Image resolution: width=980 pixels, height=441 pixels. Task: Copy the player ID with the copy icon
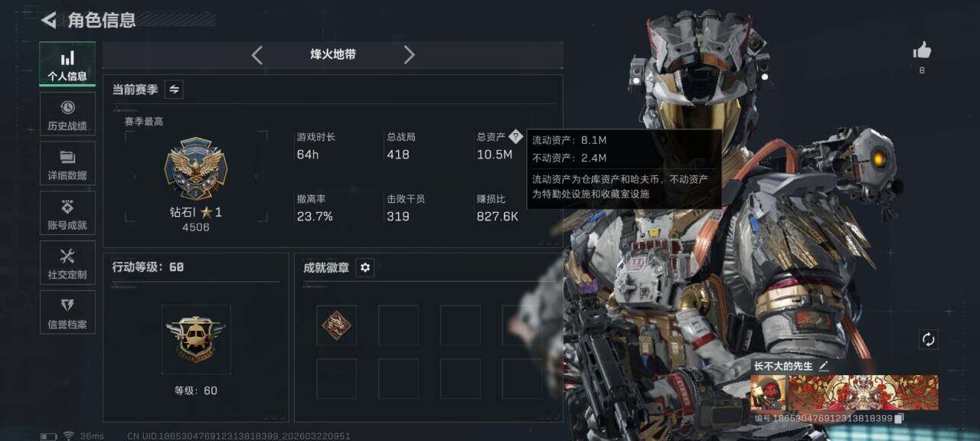[x=900, y=418]
